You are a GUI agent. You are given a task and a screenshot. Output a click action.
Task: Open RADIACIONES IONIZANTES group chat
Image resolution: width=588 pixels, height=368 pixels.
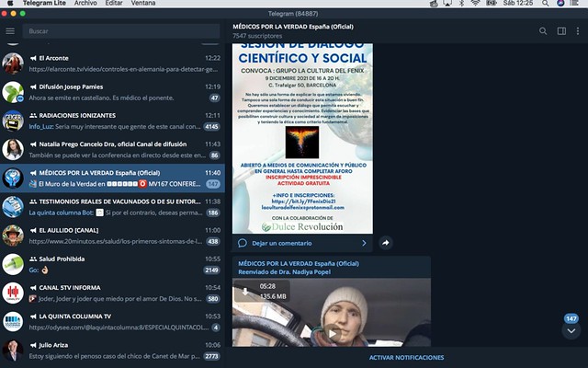point(112,121)
